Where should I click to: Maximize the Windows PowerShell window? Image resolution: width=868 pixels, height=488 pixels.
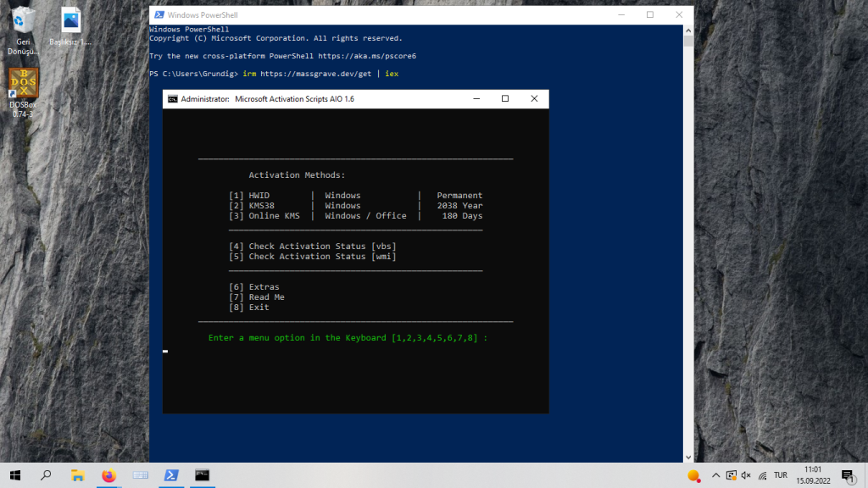[x=650, y=15]
